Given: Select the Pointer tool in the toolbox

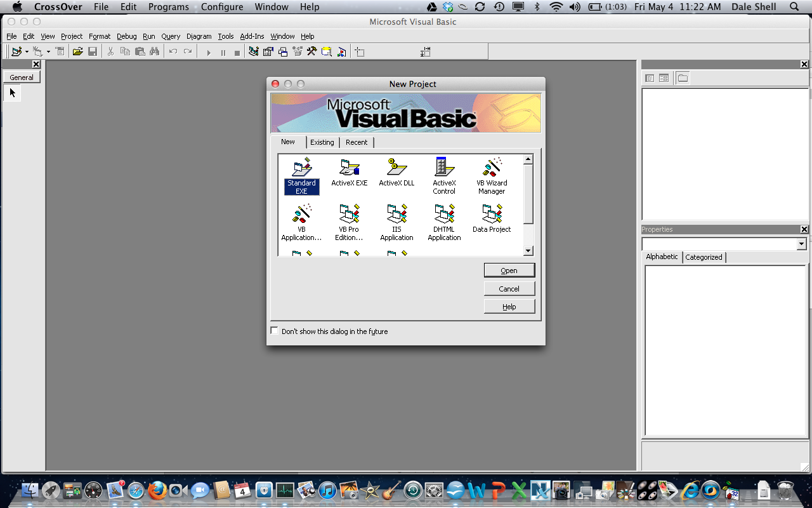Looking at the screenshot, I should [13, 93].
